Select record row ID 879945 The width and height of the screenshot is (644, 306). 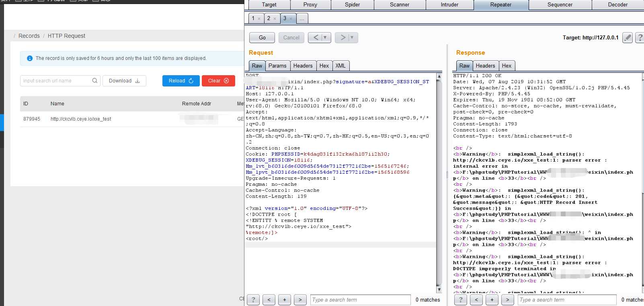[x=132, y=119]
